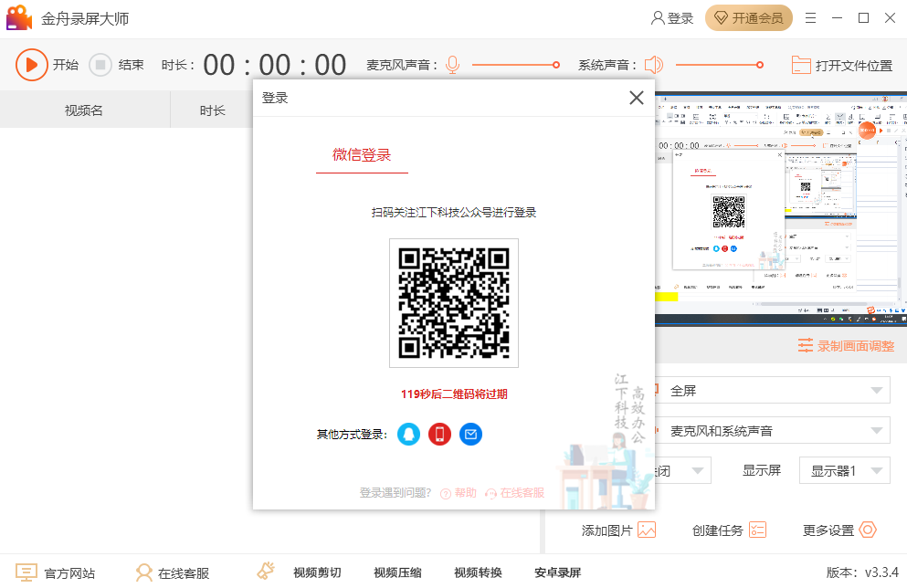Click the Become a Member button
The width and height of the screenshot is (907, 588).
748,18
